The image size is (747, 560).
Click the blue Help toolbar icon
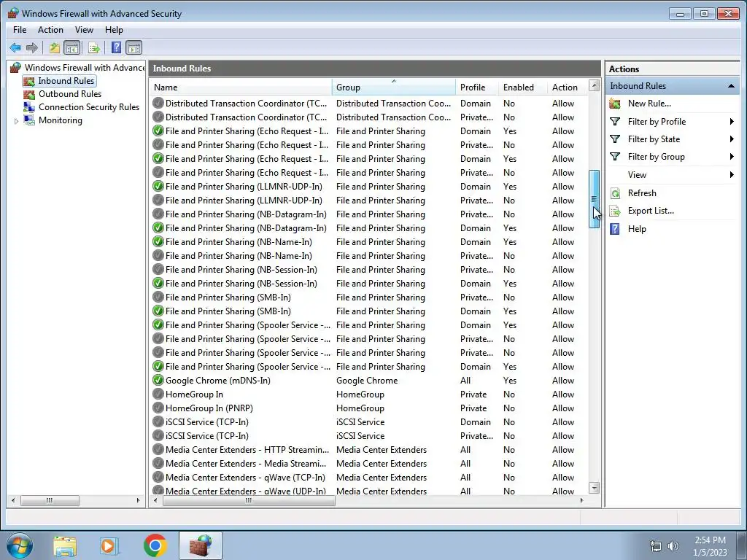point(116,47)
